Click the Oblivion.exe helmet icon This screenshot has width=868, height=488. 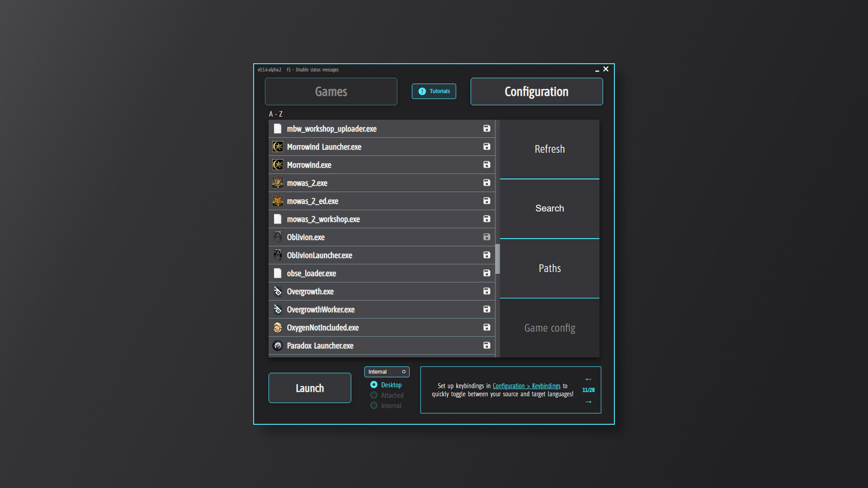point(278,237)
